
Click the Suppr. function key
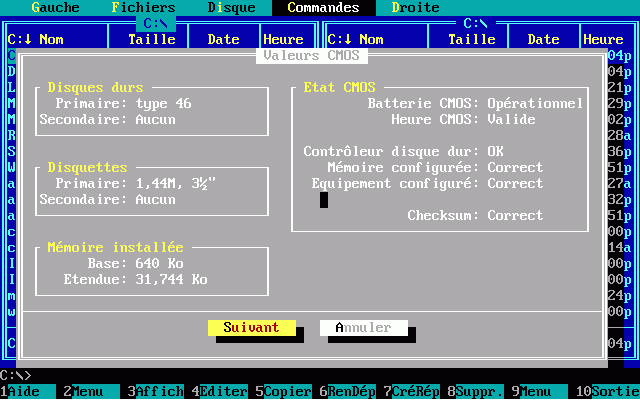(480, 392)
